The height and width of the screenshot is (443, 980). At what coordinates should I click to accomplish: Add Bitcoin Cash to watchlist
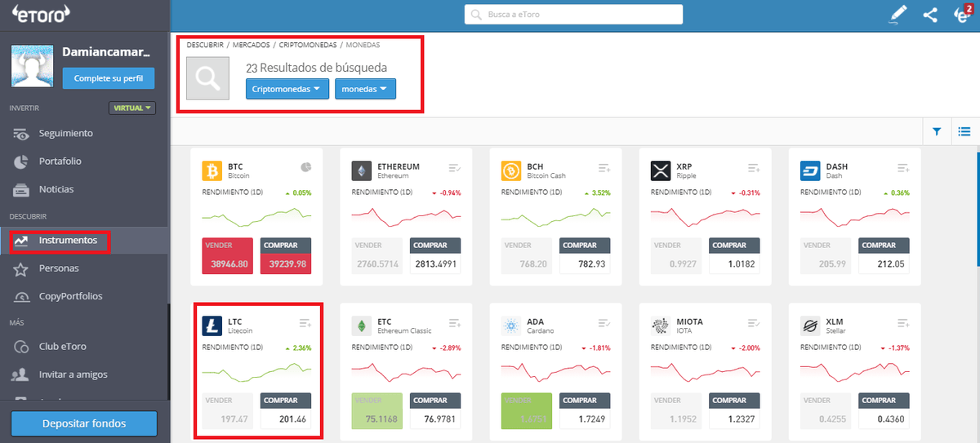coord(604,167)
